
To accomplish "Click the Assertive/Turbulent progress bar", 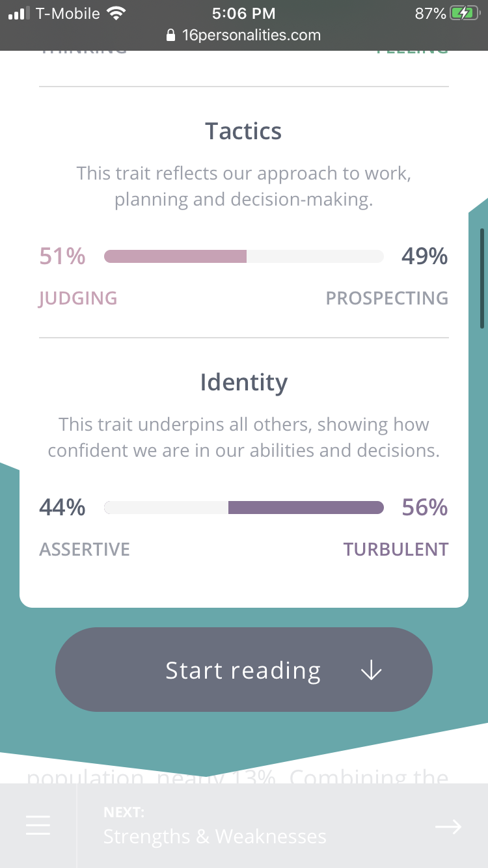I will [x=244, y=508].
